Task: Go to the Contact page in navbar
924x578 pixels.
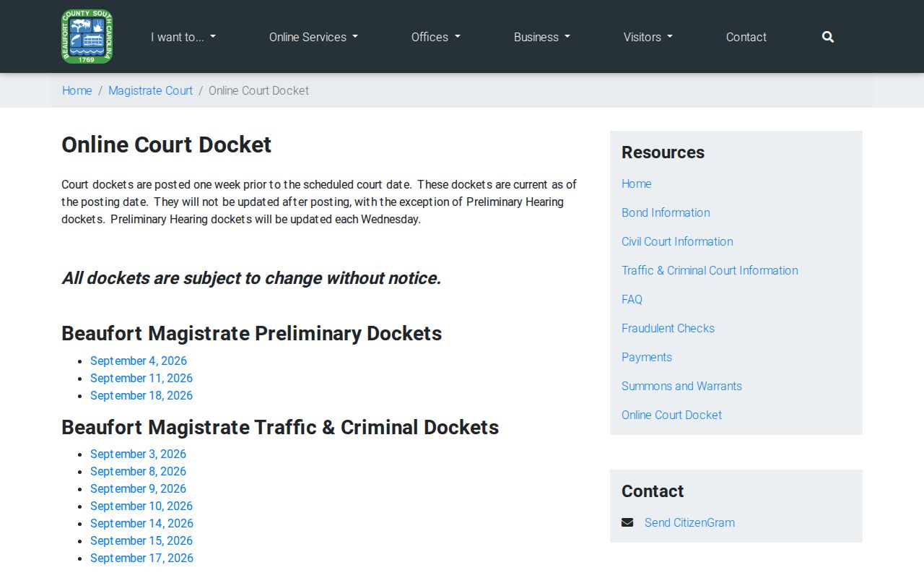Action: (x=746, y=37)
